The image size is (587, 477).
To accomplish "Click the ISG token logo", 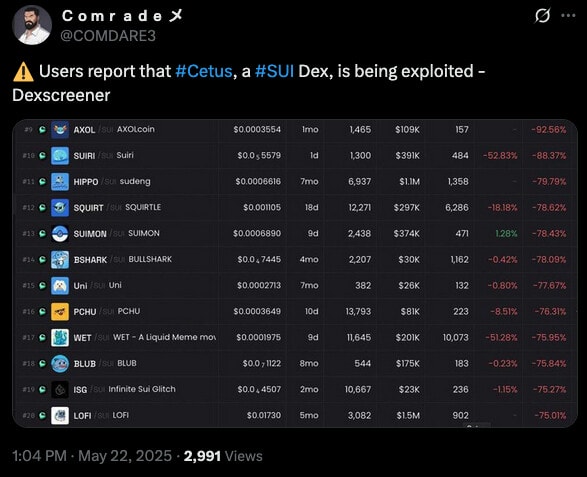I will point(60,390).
